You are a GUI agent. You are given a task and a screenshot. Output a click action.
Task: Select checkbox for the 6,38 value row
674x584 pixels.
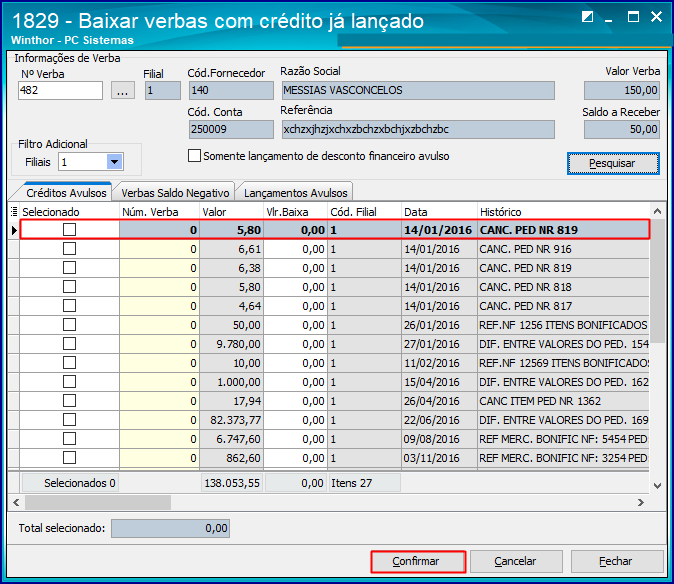[x=69, y=267]
